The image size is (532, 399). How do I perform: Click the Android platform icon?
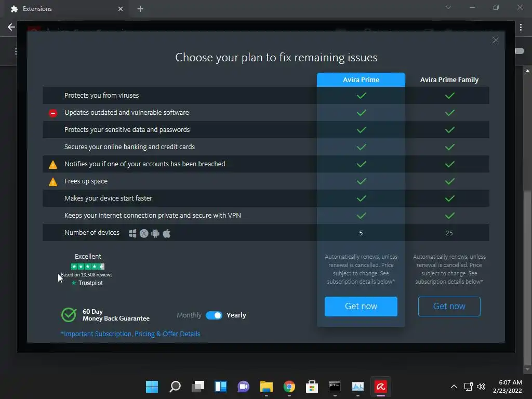(x=155, y=233)
